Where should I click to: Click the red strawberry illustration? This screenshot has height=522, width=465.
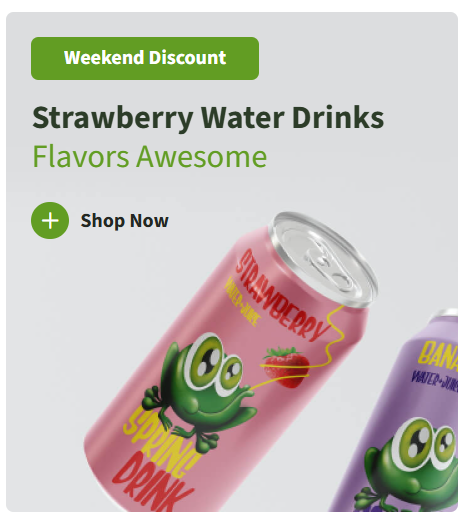point(287,367)
